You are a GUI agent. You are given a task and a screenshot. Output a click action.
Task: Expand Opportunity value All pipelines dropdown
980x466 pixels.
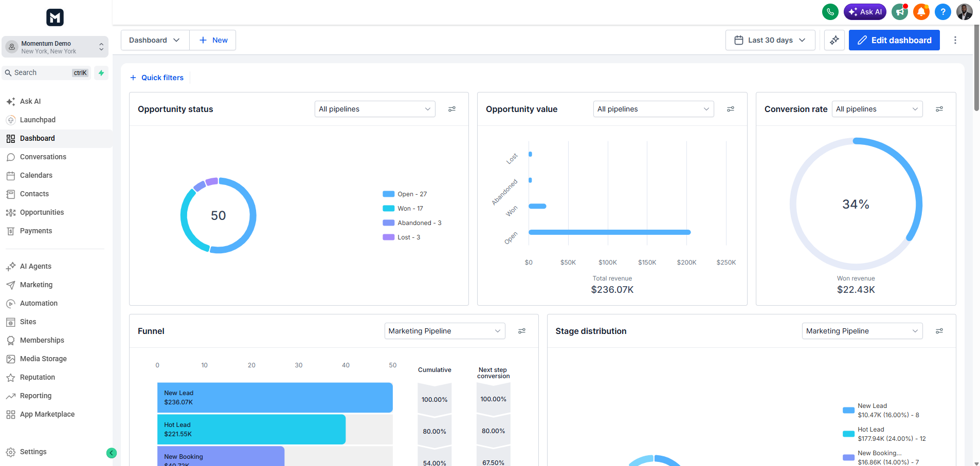tap(654, 109)
